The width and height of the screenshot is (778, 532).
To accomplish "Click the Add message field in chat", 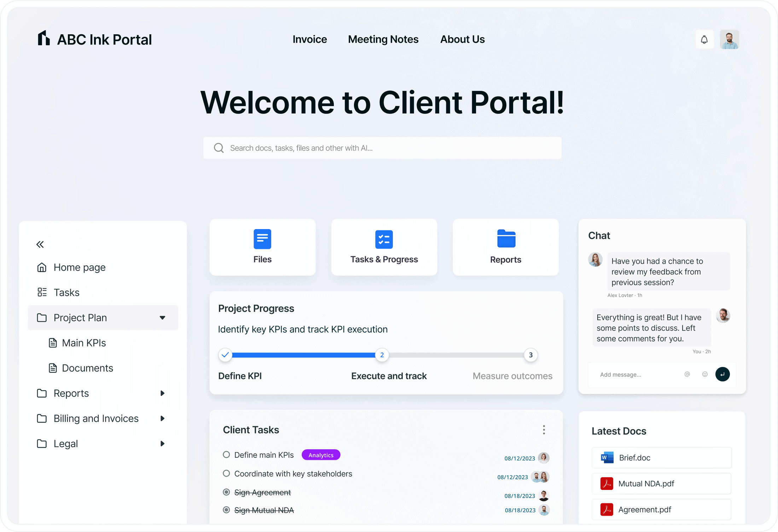I will click(633, 374).
